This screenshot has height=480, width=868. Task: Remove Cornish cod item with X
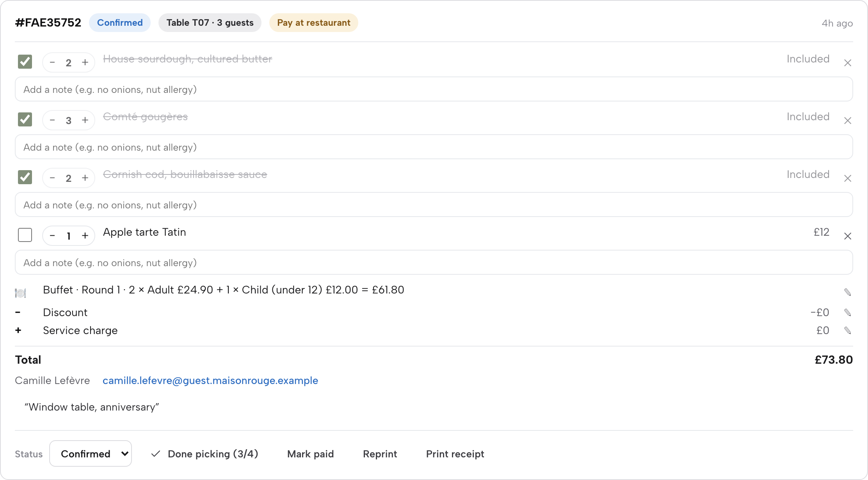point(847,178)
